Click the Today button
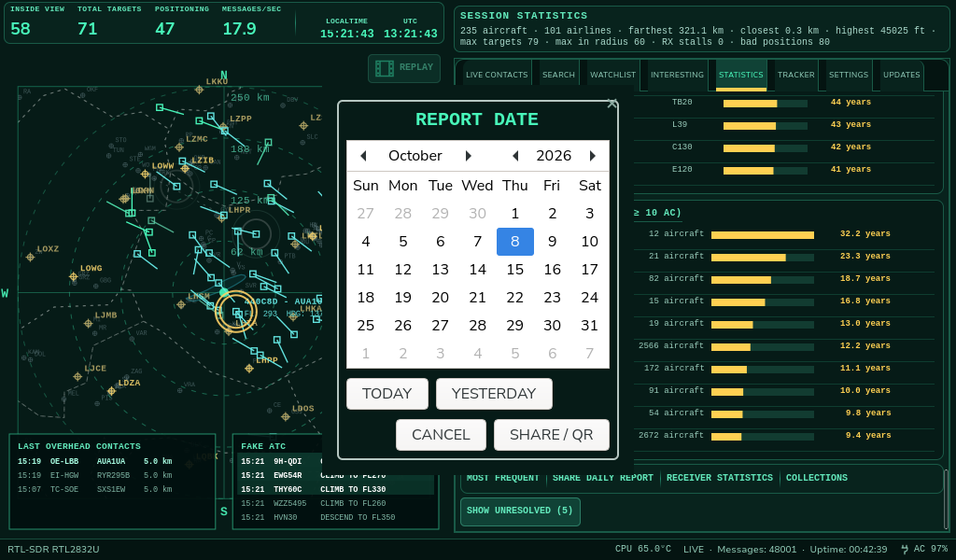956x560 pixels. 387,394
